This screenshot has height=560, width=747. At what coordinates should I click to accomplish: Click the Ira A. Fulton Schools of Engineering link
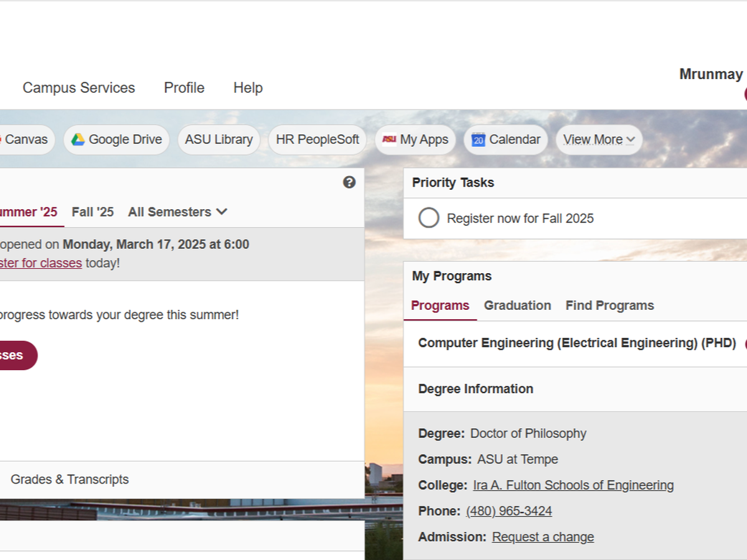573,485
